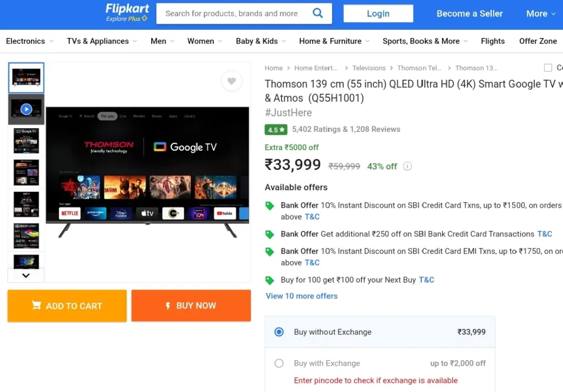This screenshot has width=563, height=392.
Task: Click the price info icon next to 43% off
Action: (x=407, y=166)
